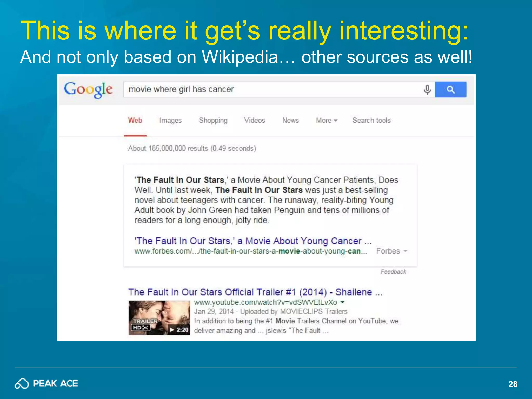Click the Peak Ace logo icon

(22, 383)
